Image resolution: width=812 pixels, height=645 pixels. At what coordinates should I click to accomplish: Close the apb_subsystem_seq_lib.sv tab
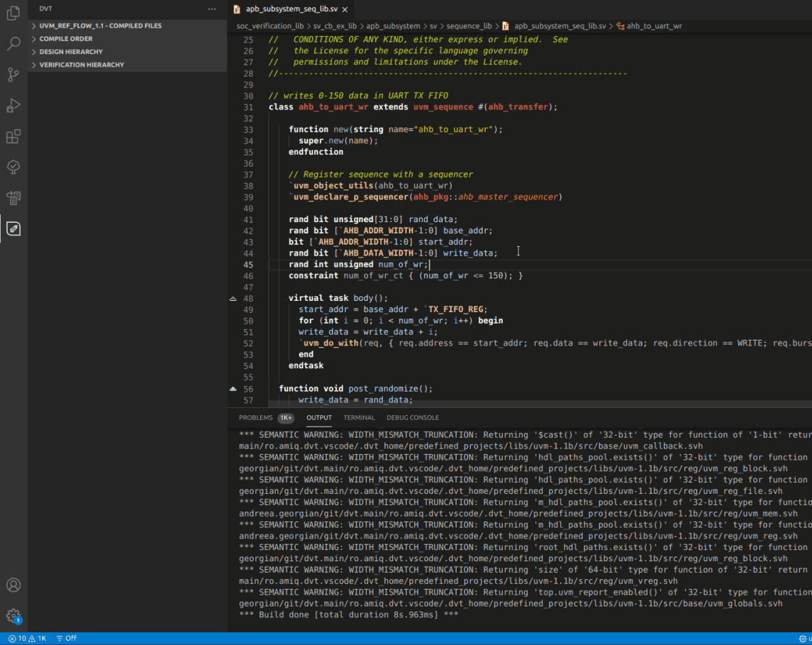click(x=344, y=10)
